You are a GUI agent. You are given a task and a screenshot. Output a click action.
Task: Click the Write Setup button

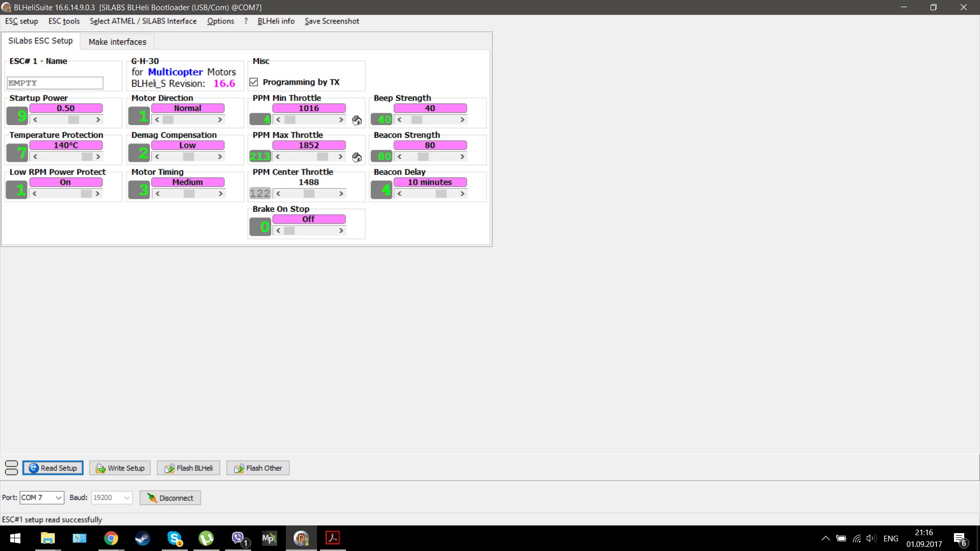(120, 468)
